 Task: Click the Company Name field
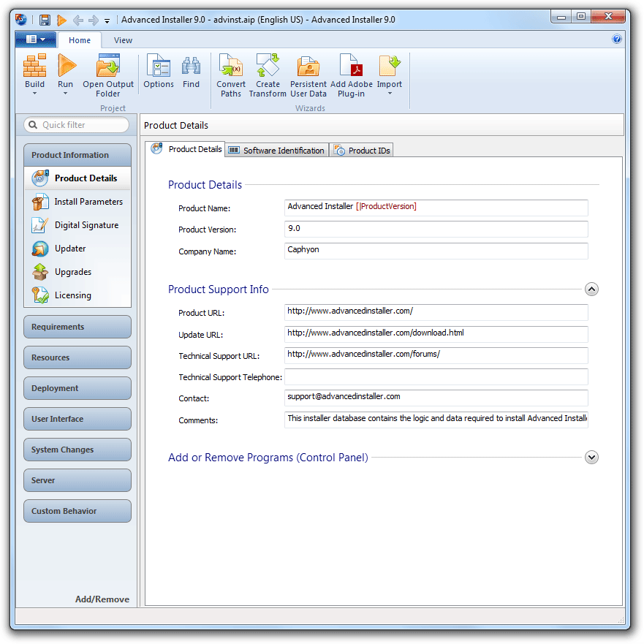pyautogui.click(x=436, y=251)
